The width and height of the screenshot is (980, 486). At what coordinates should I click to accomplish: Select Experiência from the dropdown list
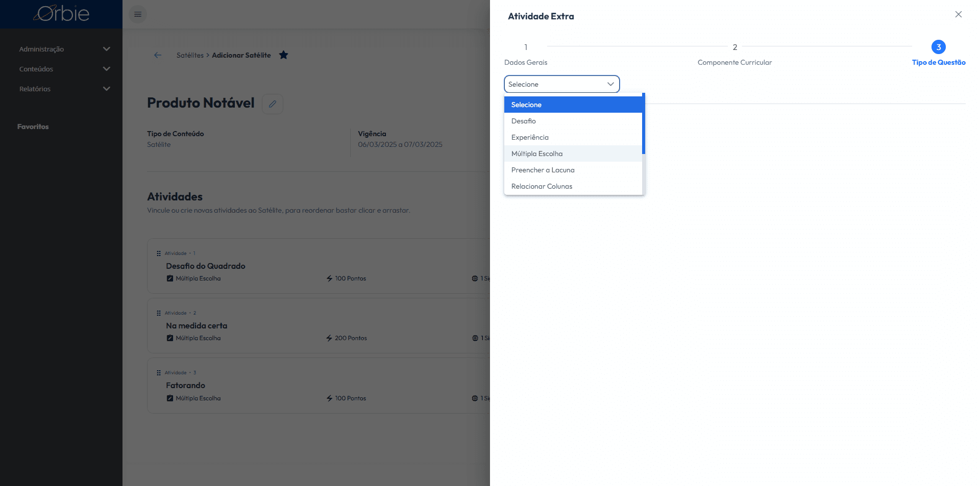coord(573,137)
